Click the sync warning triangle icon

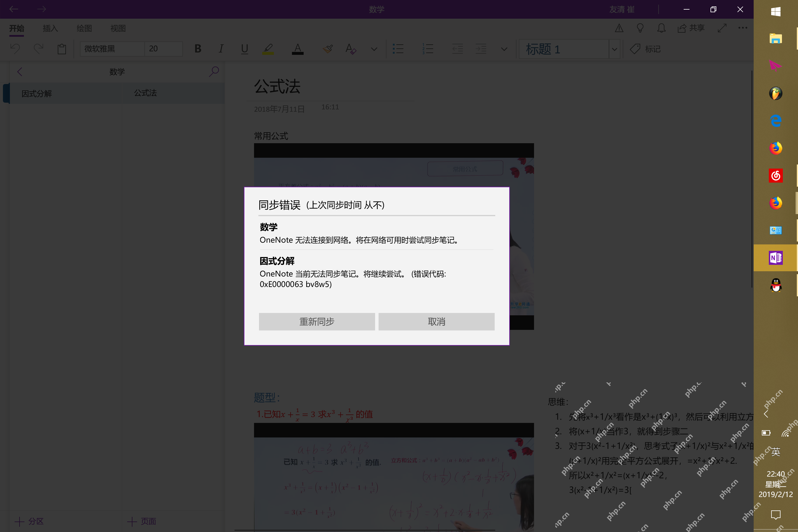(619, 28)
